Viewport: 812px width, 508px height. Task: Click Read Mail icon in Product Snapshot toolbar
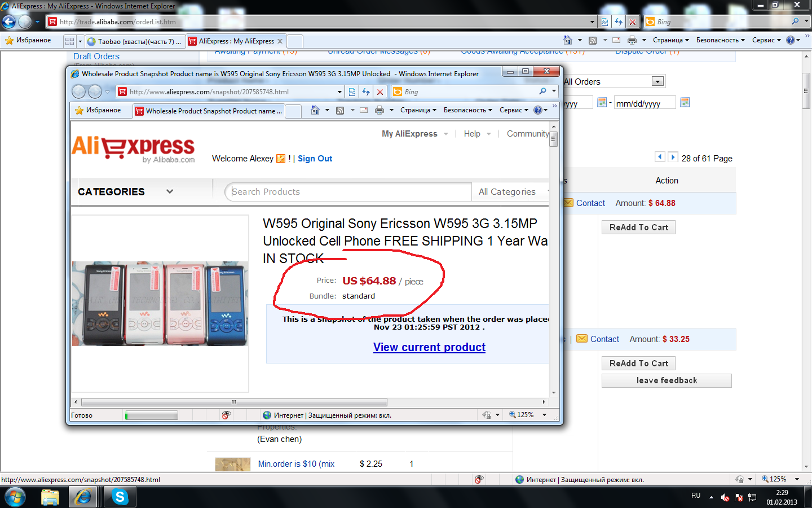pyautogui.click(x=364, y=110)
